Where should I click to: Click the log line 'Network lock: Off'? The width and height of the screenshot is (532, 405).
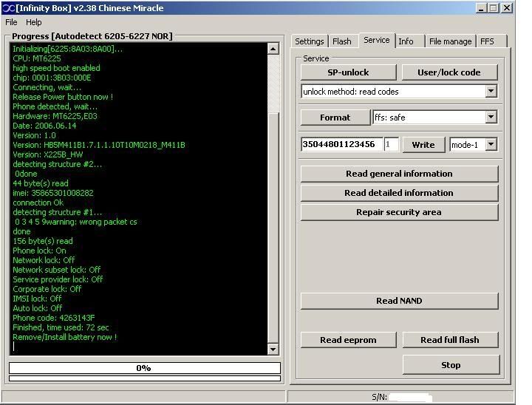(x=44, y=260)
